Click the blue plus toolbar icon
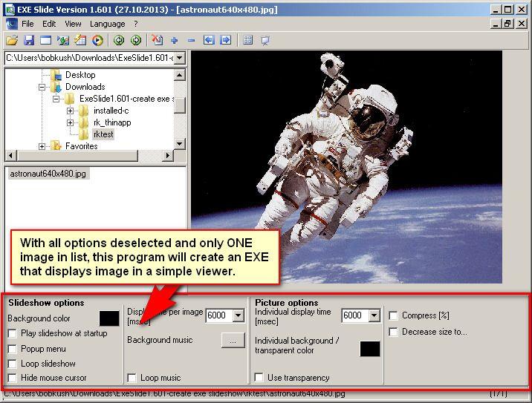The width and height of the screenshot is (532, 403). click(x=175, y=40)
